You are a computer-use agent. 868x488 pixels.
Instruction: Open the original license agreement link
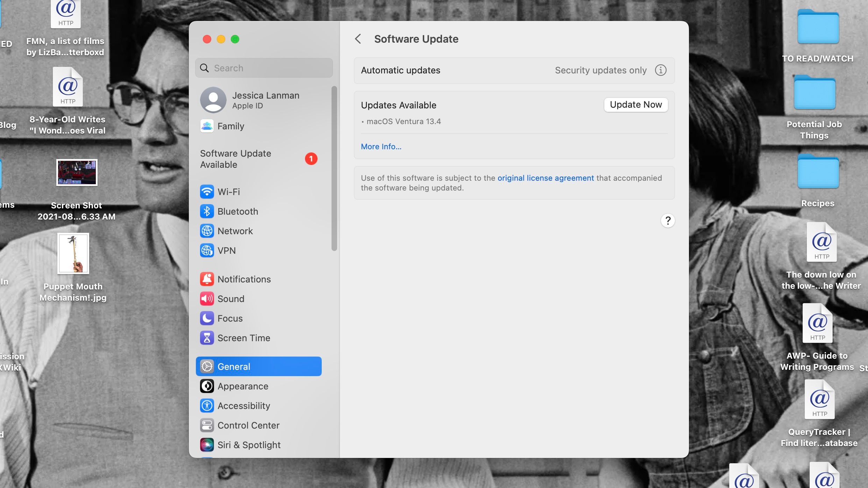(x=546, y=178)
